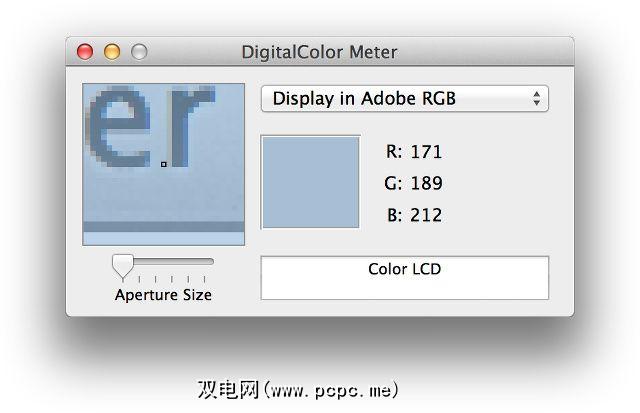Click the magnified pixel preview area
Image resolution: width=640 pixels, height=413 pixels.
coord(163,190)
